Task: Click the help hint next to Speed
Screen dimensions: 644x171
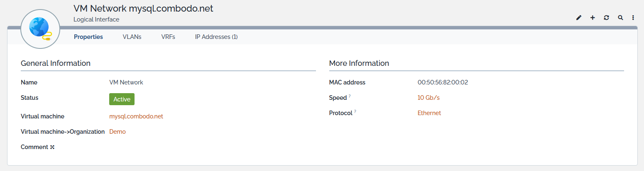Action: [350, 96]
